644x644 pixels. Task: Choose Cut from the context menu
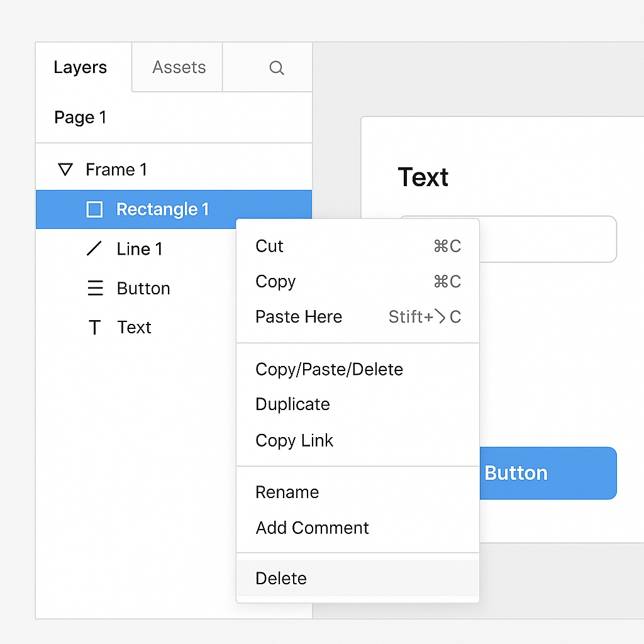point(269,246)
